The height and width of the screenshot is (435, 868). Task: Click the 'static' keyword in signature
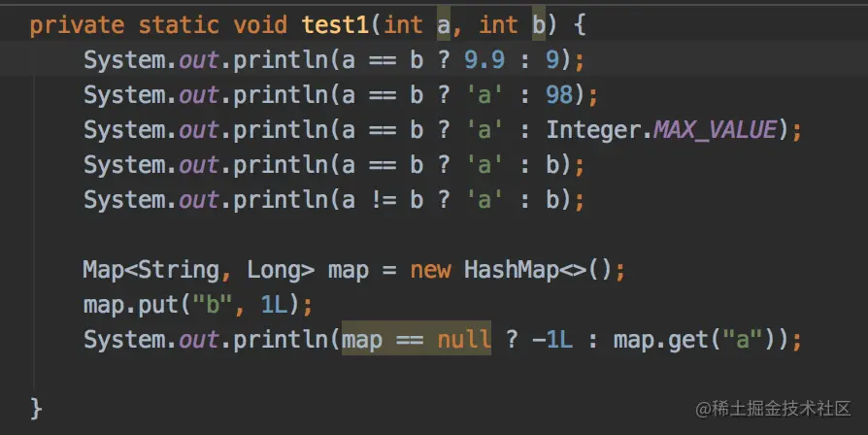[179, 25]
